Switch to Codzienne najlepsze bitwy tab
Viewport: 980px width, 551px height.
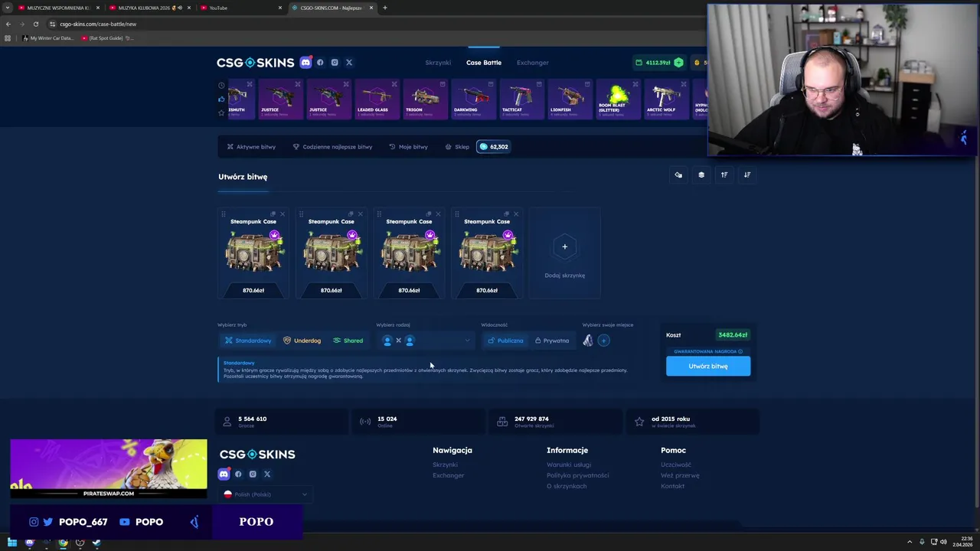(332, 147)
